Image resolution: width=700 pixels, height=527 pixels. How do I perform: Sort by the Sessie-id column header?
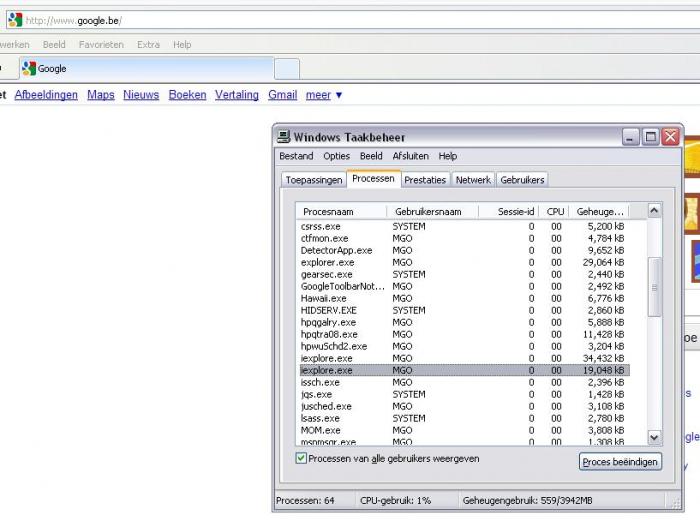coord(508,212)
